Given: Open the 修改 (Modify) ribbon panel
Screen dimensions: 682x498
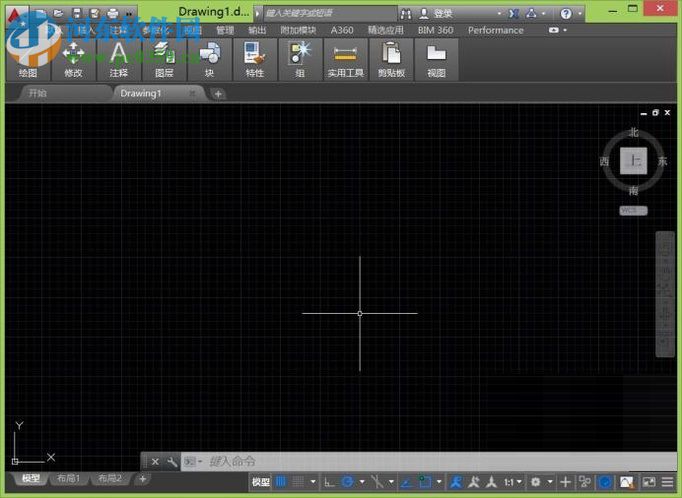Looking at the screenshot, I should coord(74,60).
